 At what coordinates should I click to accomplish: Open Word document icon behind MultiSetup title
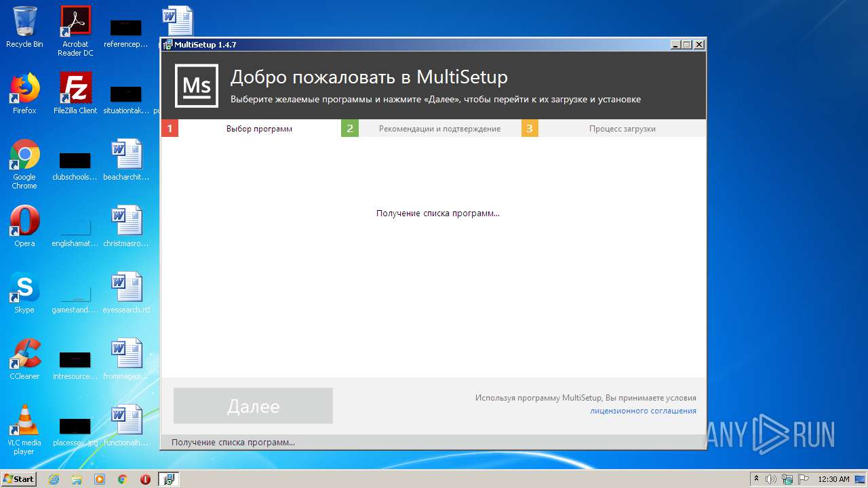point(178,20)
